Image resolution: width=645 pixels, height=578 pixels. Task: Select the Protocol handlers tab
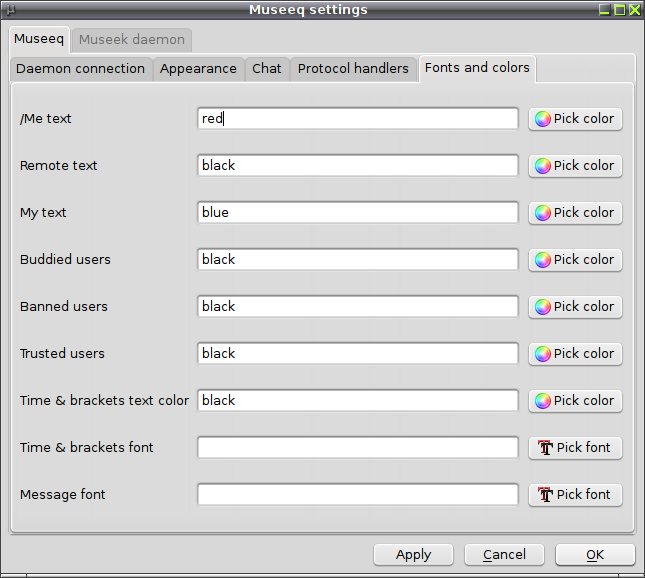(x=353, y=69)
